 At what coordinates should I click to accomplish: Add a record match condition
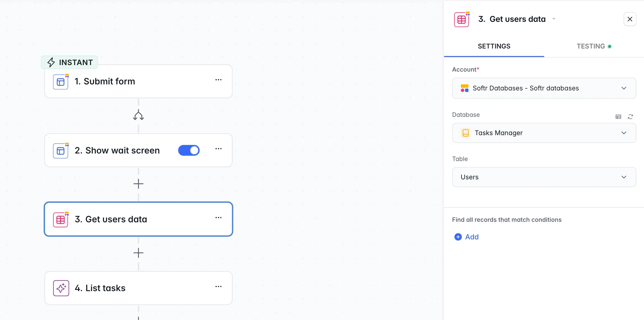click(x=466, y=237)
